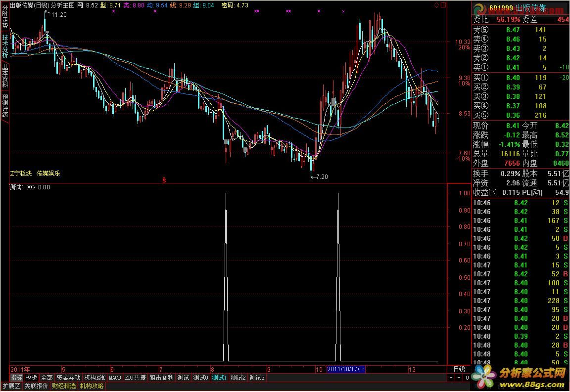Switch to 测试2 indicator tab
Screen dimensions: 570x392
pyautogui.click(x=238, y=378)
